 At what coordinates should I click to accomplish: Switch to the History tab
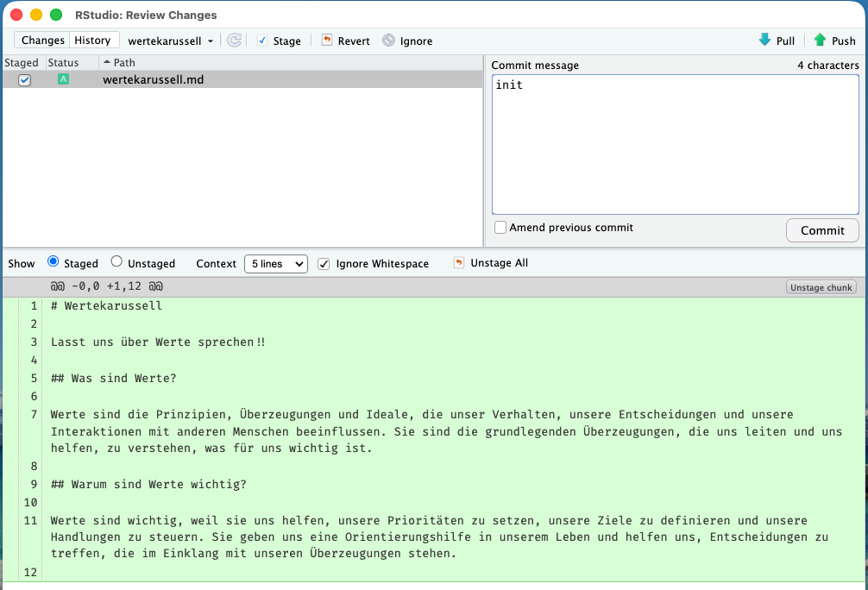tap(92, 41)
